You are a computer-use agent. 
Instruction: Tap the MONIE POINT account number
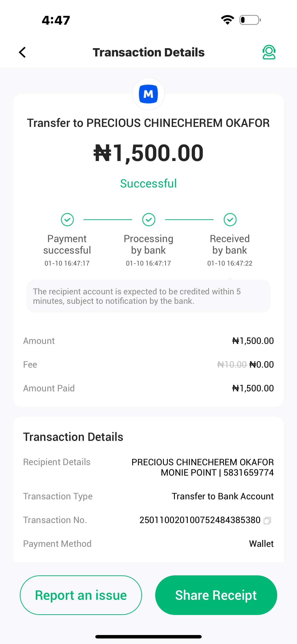[248, 473]
